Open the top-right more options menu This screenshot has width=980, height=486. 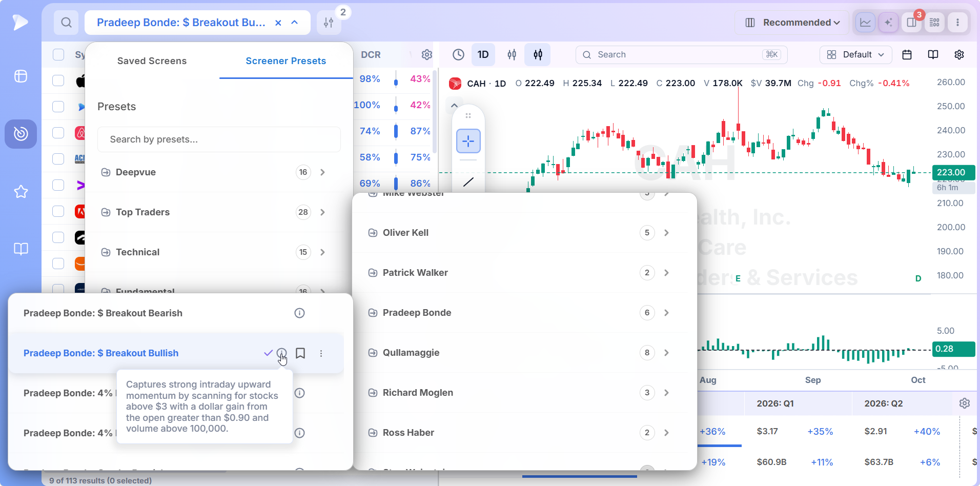point(957,23)
